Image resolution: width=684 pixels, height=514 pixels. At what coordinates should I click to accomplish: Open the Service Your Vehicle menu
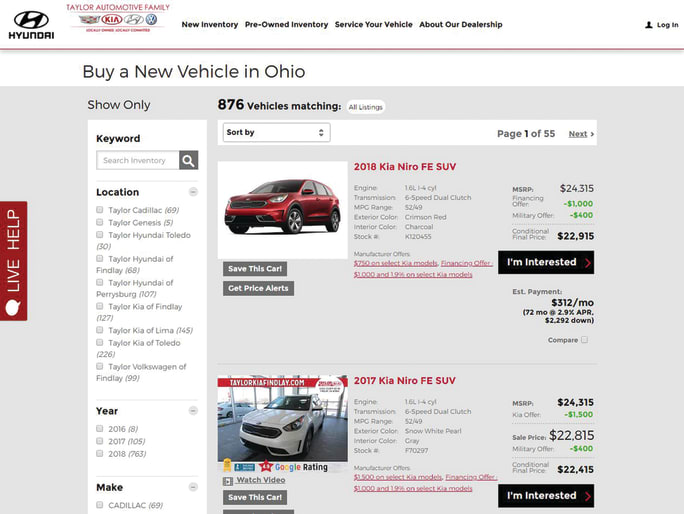[x=373, y=25]
